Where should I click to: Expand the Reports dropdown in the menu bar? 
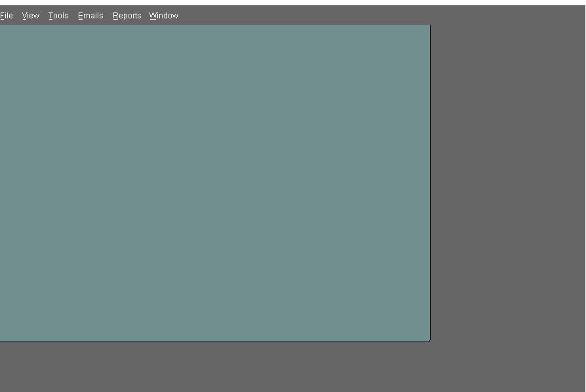click(127, 16)
